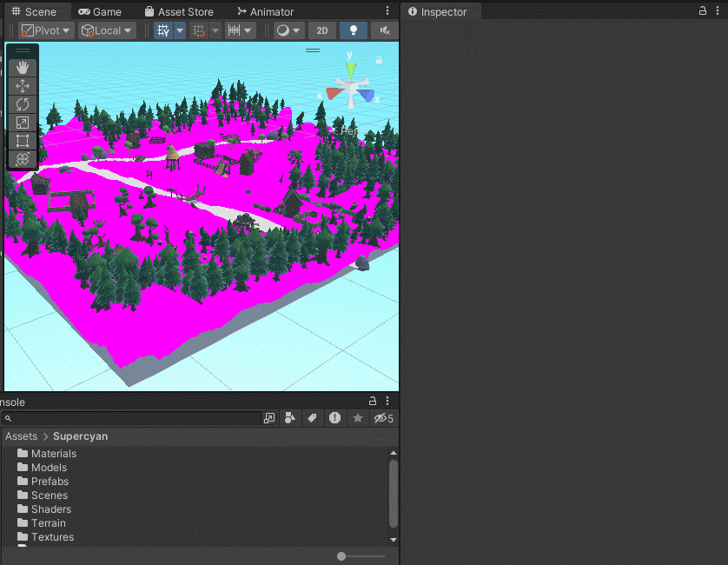Switch to the Game tab

tap(100, 11)
